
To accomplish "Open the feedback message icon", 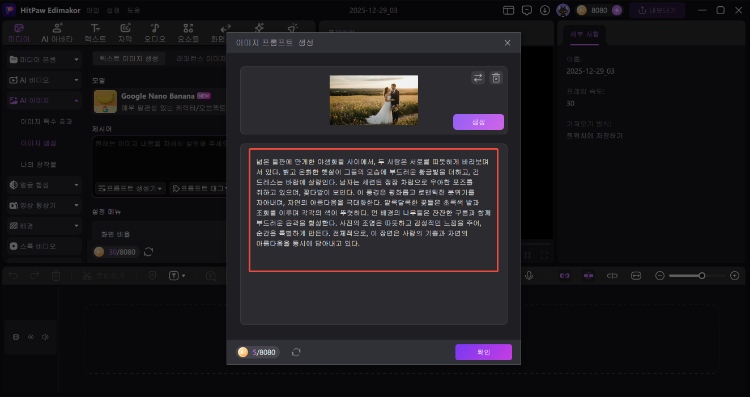I will tap(527, 10).
